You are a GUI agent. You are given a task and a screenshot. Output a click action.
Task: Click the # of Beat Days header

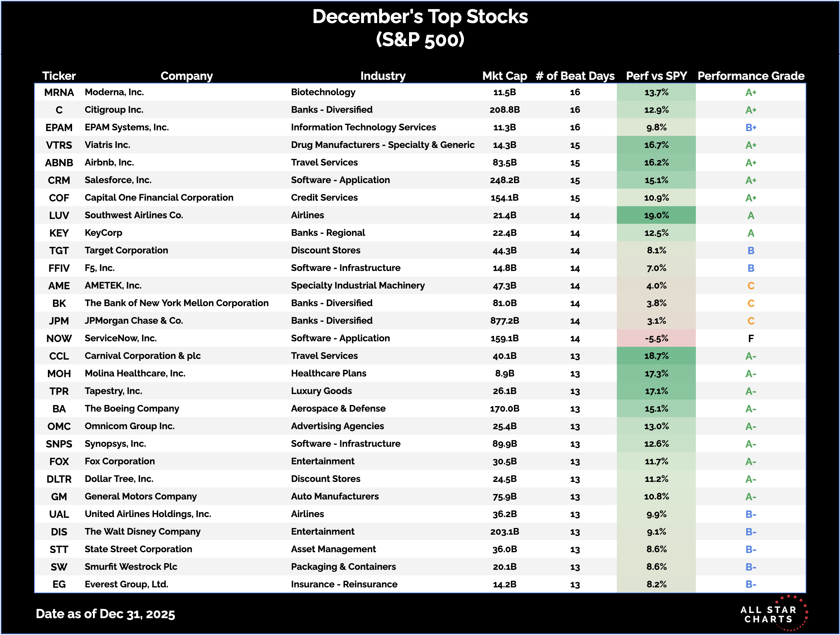(574, 76)
